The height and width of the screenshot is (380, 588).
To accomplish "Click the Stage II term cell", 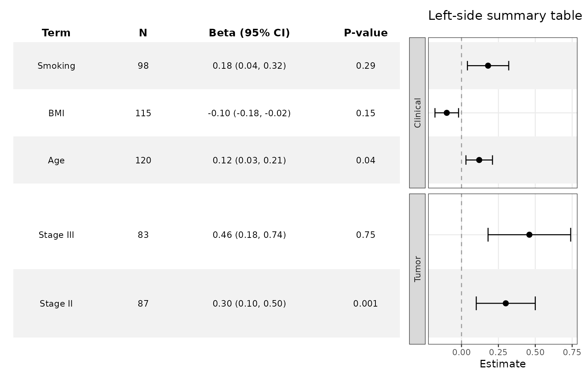I will pyautogui.click(x=56, y=304).
